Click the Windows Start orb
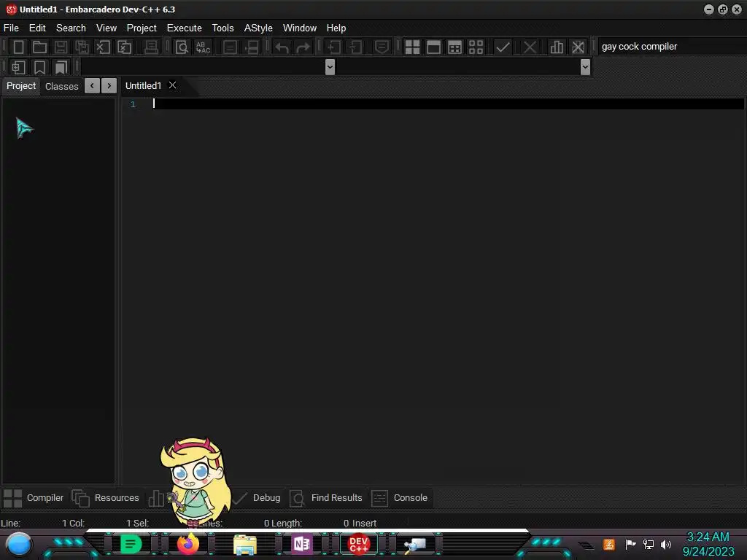The image size is (747, 560). tap(18, 544)
